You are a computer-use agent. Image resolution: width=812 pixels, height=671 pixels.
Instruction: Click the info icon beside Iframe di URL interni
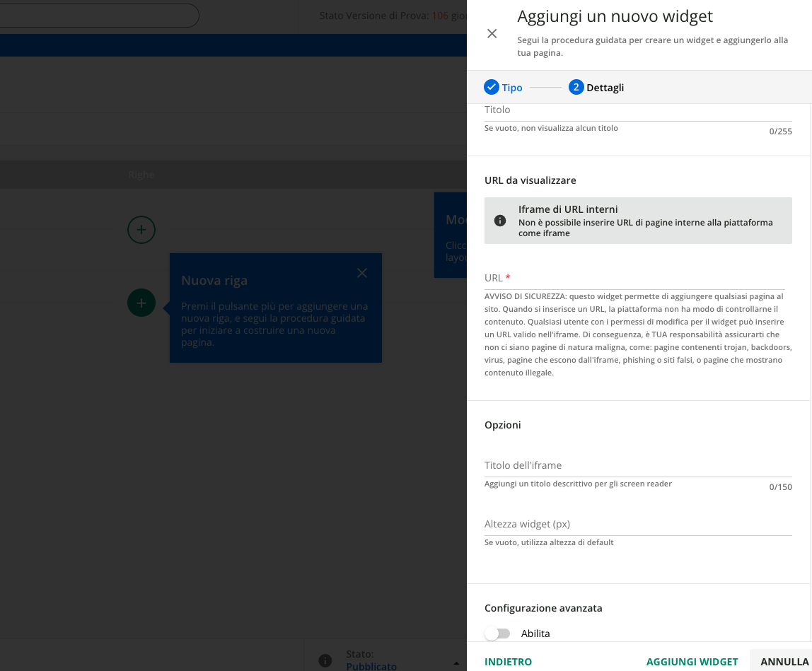pos(500,221)
